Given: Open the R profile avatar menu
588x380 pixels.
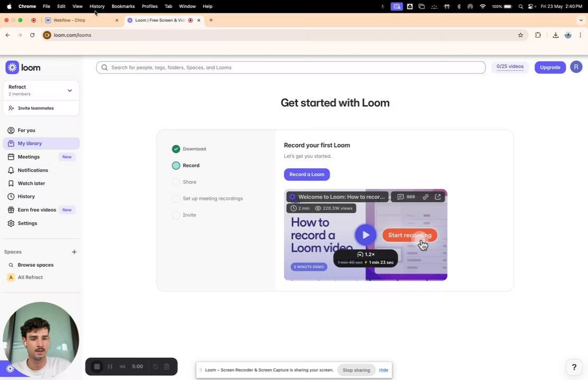Looking at the screenshot, I should point(576,67).
